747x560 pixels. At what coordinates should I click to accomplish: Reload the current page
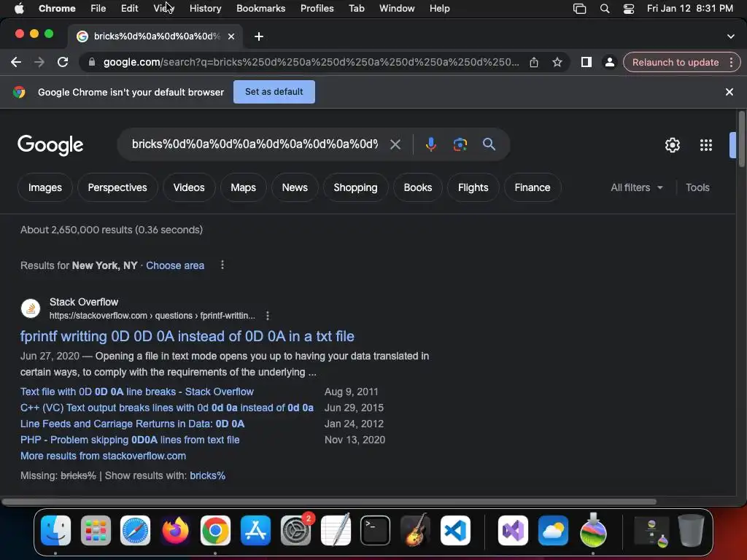[x=63, y=62]
